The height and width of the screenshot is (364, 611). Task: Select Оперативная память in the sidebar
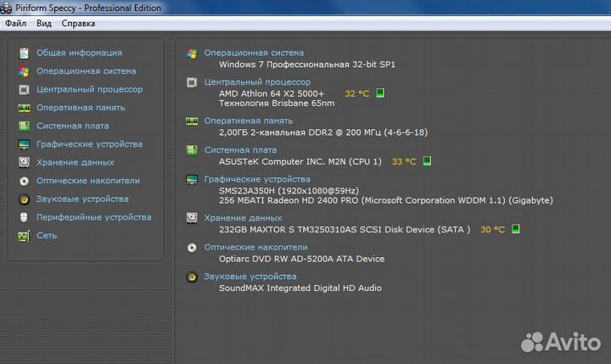coord(81,108)
